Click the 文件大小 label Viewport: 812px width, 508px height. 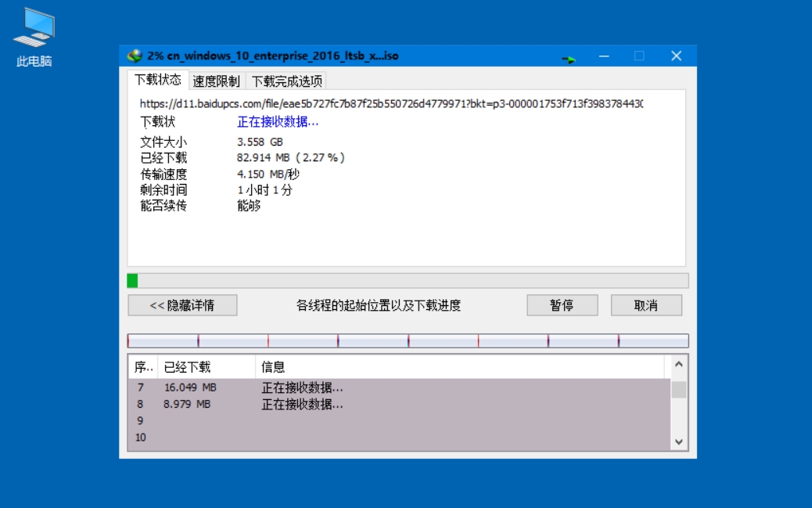pyautogui.click(x=163, y=142)
